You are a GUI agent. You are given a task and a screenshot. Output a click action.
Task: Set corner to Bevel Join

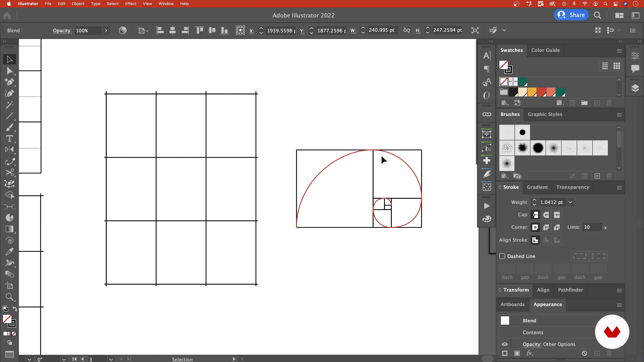[x=557, y=227]
